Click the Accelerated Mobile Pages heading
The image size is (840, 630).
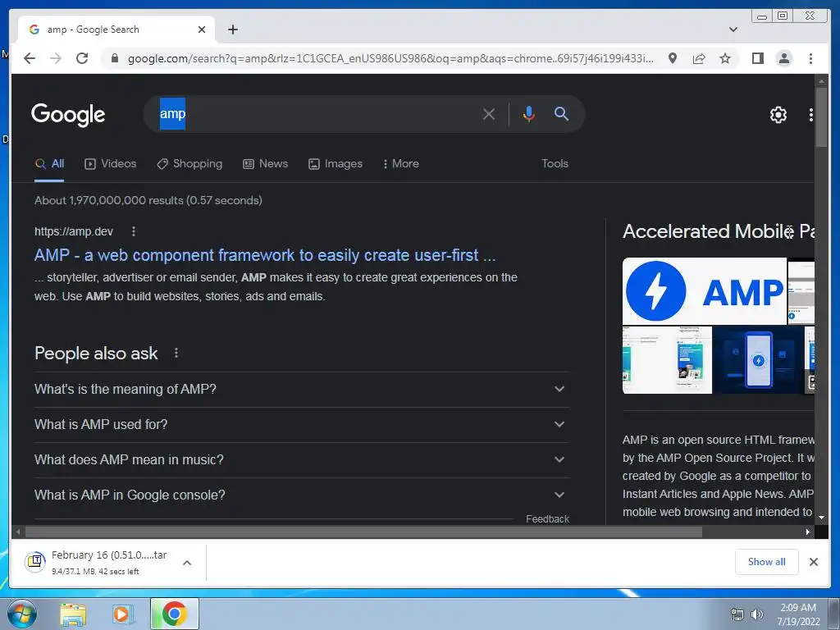pyautogui.click(x=718, y=231)
